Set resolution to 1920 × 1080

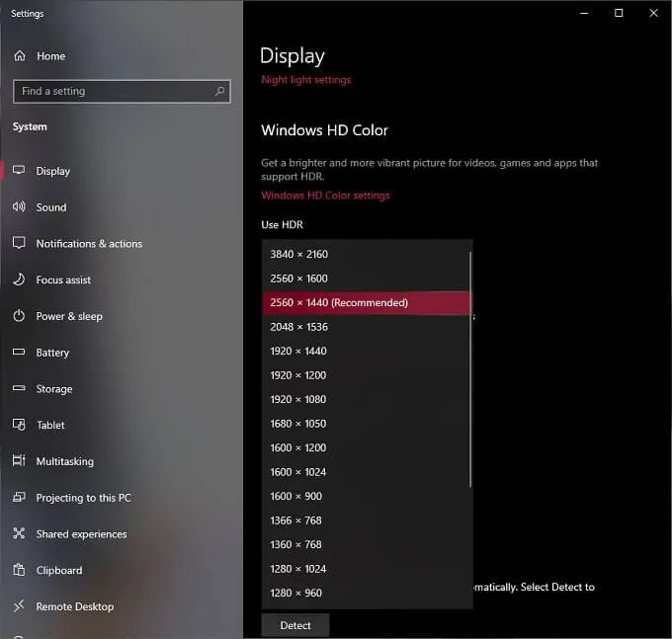pos(366,399)
